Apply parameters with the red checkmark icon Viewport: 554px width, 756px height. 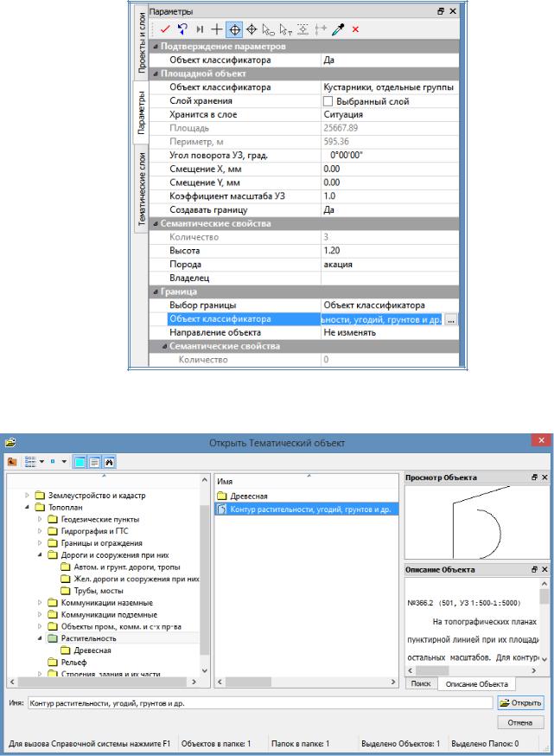point(165,29)
